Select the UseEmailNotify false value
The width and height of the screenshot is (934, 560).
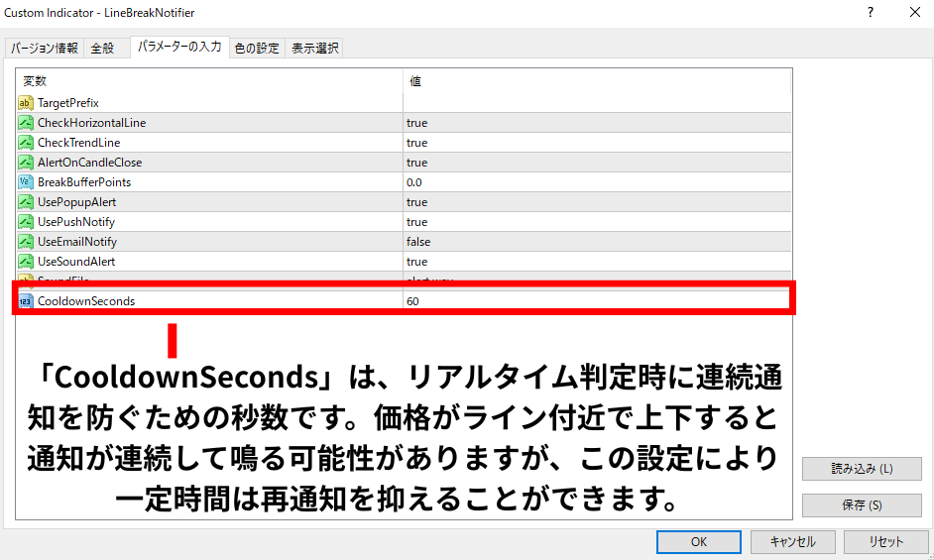[418, 242]
